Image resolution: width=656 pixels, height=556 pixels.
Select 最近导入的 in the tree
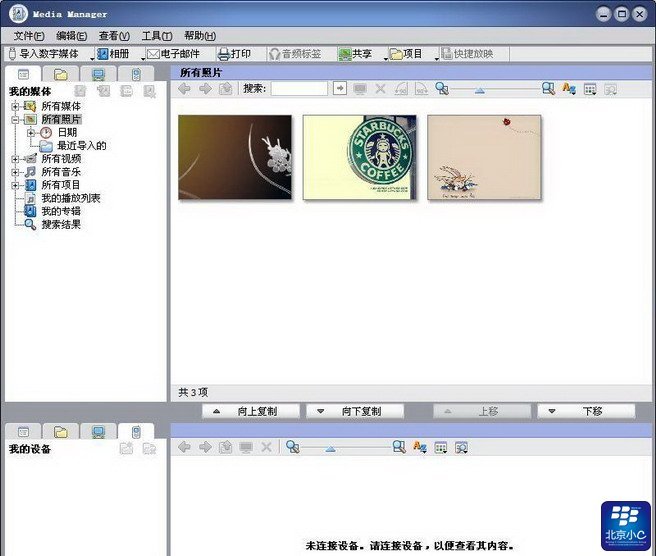pyautogui.click(x=82, y=146)
